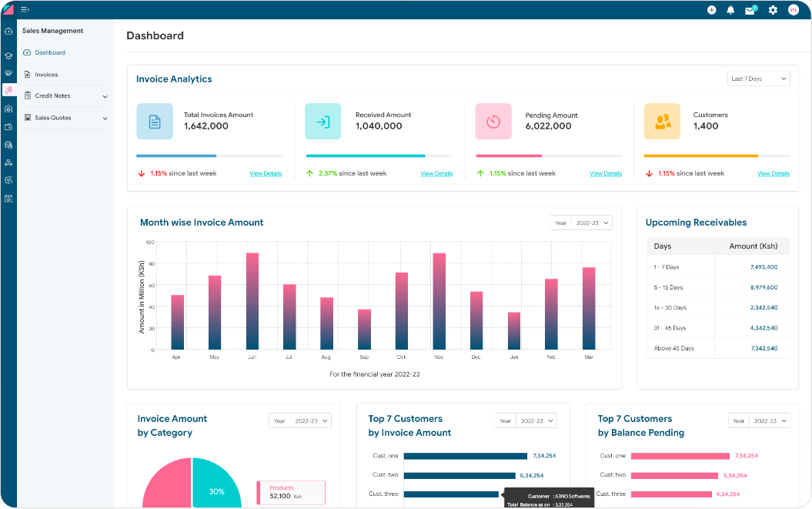Open the building module icon in the left rail
Image resolution: width=812 pixels, height=509 pixels.
8,109
